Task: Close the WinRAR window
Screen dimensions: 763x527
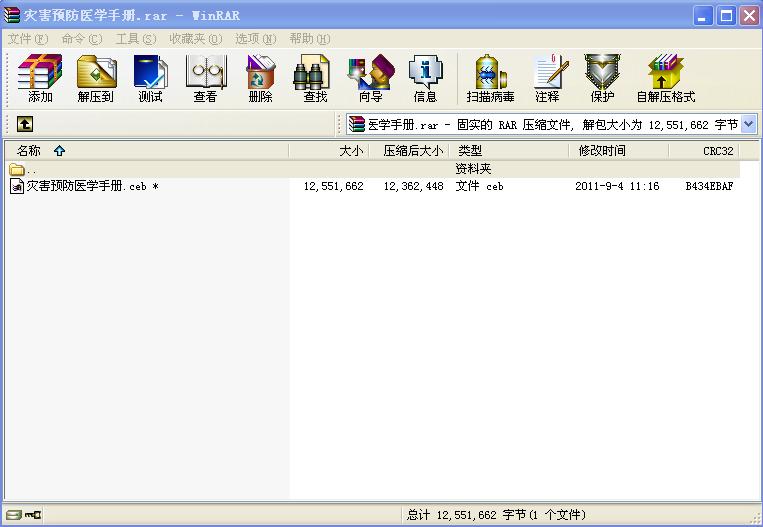Action: tap(749, 17)
